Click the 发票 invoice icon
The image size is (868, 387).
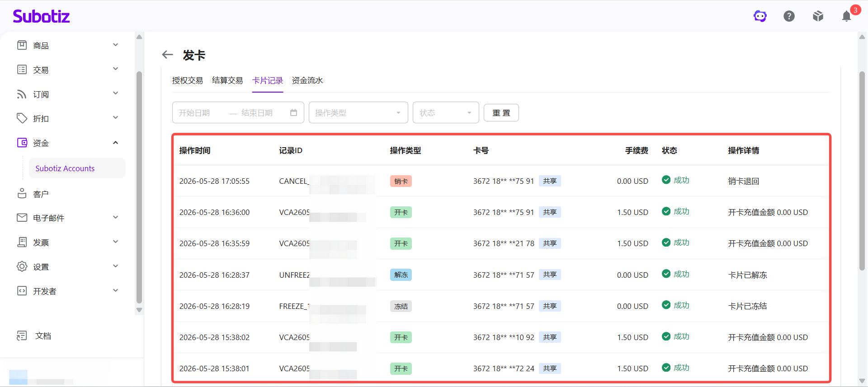(x=22, y=242)
